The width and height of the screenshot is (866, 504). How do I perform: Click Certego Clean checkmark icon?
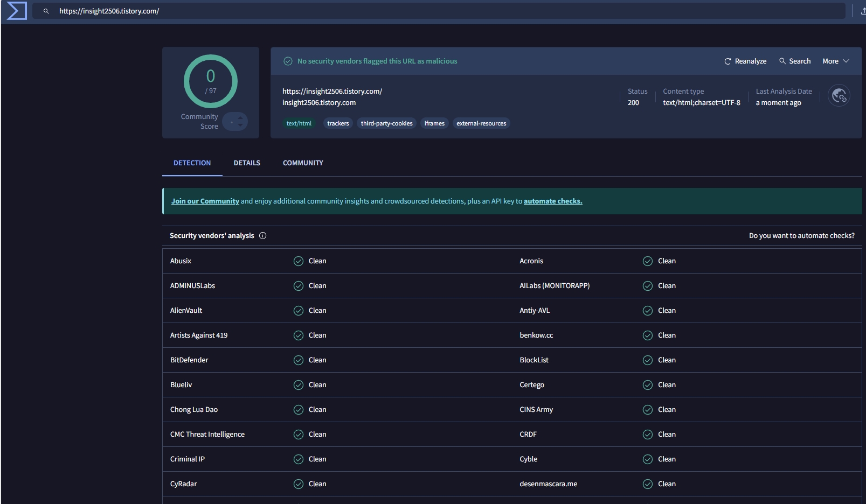click(x=648, y=385)
